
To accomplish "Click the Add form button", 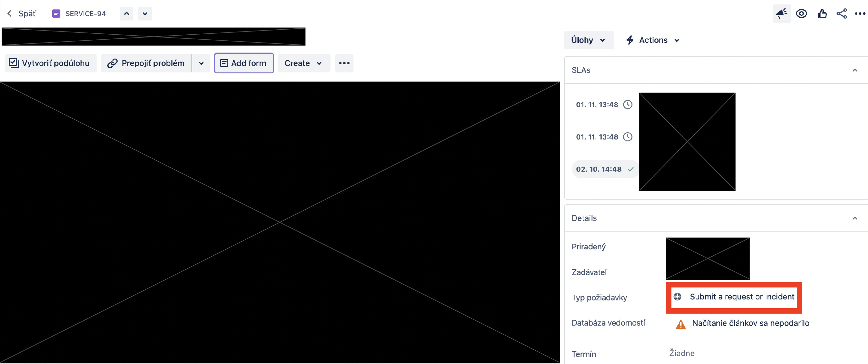I will [x=244, y=63].
